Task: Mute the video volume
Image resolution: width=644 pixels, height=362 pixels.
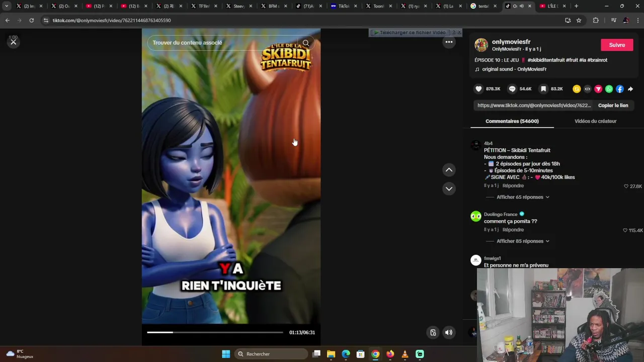Action: pos(449,332)
